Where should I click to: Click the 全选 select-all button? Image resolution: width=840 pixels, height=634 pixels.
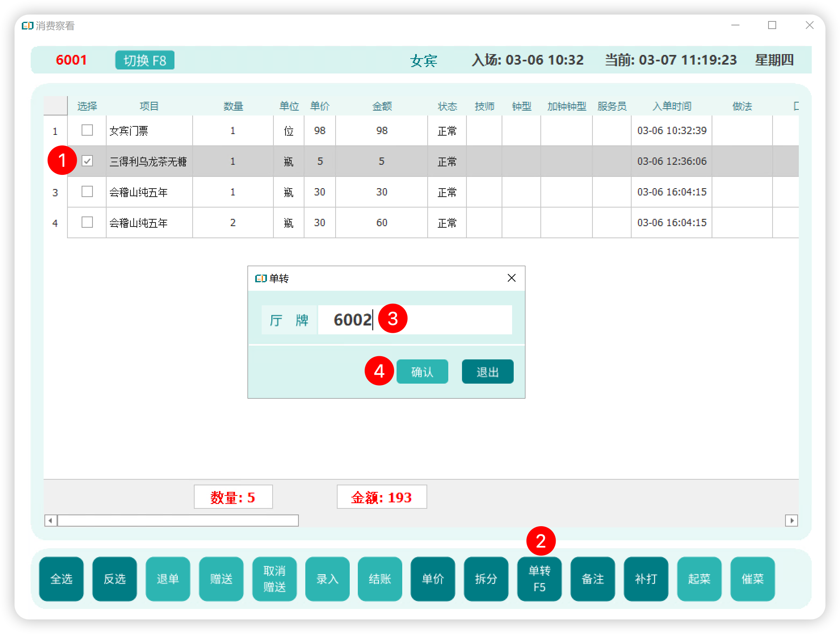click(x=61, y=579)
